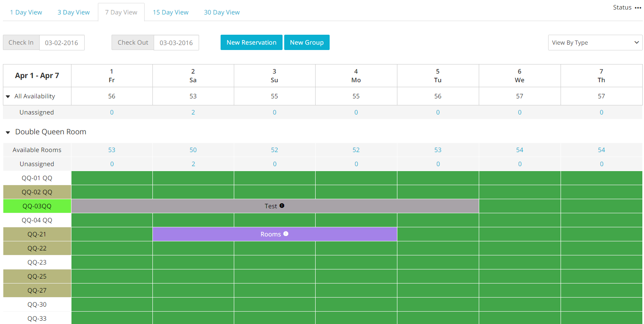The width and height of the screenshot is (644, 324).
Task: Click the Apr 1 - Apr 7 date range header
Action: pyautogui.click(x=37, y=76)
